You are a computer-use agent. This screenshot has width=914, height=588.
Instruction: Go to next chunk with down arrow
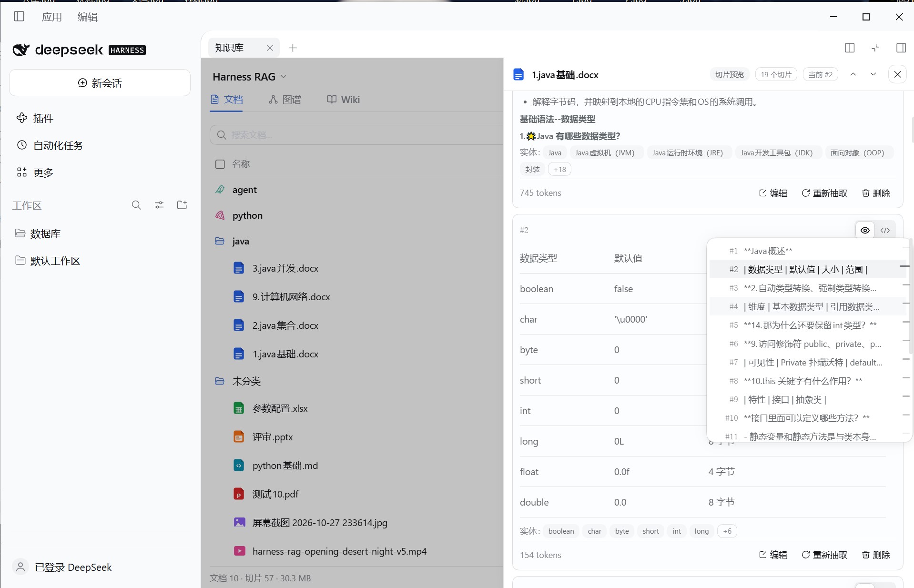coord(873,74)
